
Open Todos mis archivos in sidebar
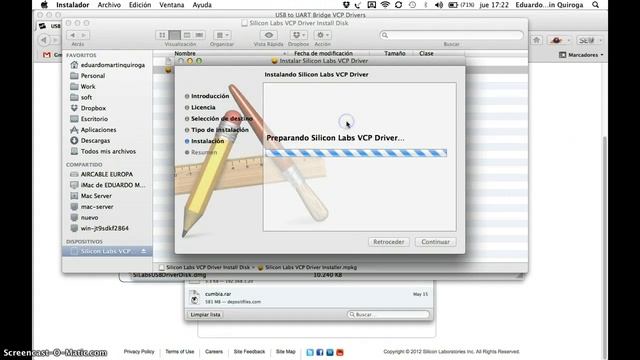point(107,151)
